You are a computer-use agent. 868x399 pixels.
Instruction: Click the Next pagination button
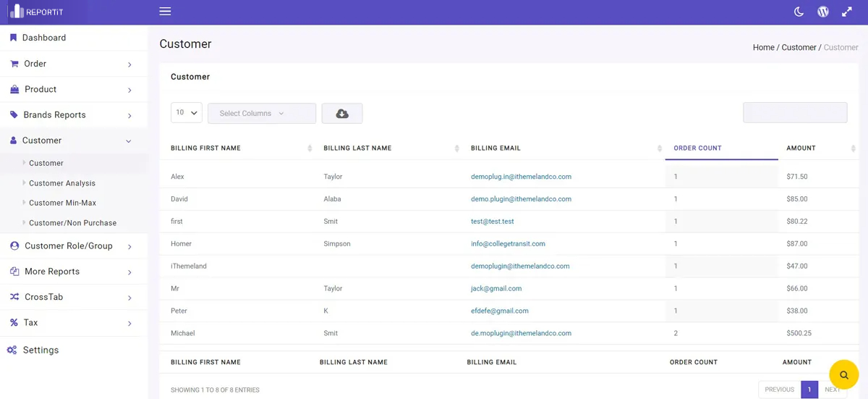coord(833,390)
